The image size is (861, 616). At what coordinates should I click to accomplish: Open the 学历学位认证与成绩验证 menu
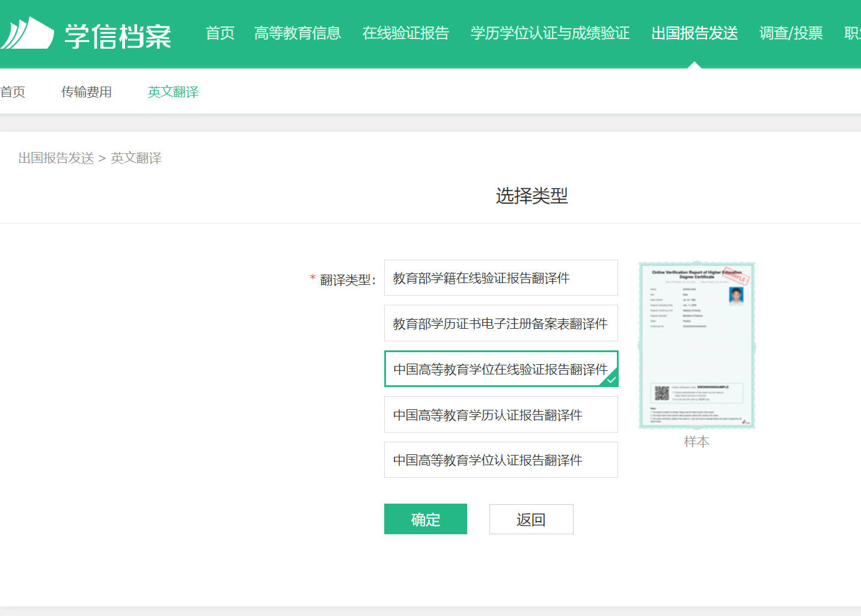550,34
